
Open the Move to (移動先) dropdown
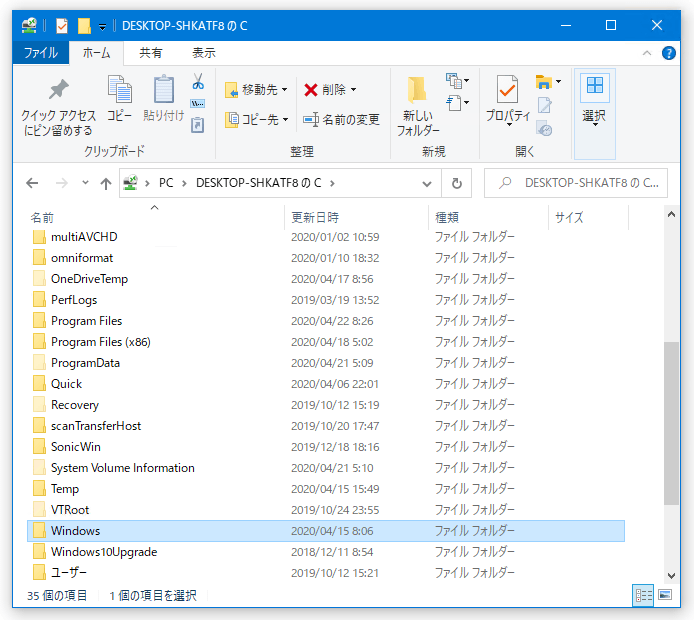(257, 90)
